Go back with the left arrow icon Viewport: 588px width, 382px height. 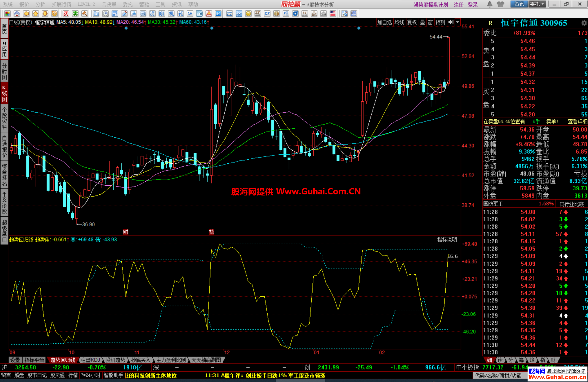[x=26, y=14]
